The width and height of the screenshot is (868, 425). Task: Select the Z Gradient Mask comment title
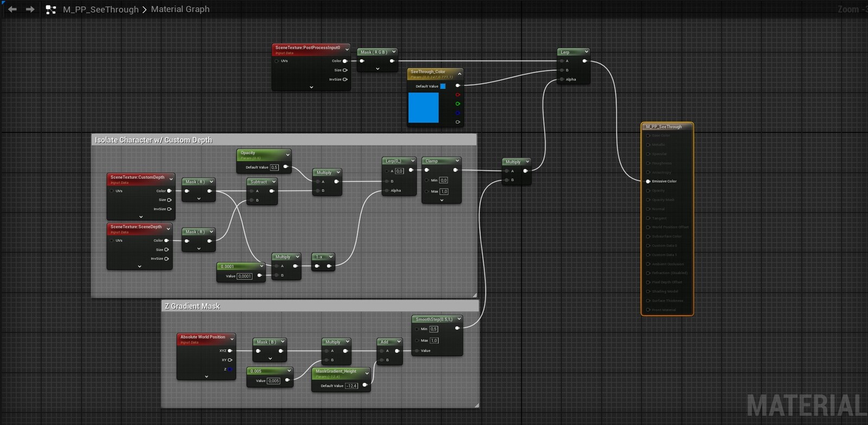click(x=193, y=306)
